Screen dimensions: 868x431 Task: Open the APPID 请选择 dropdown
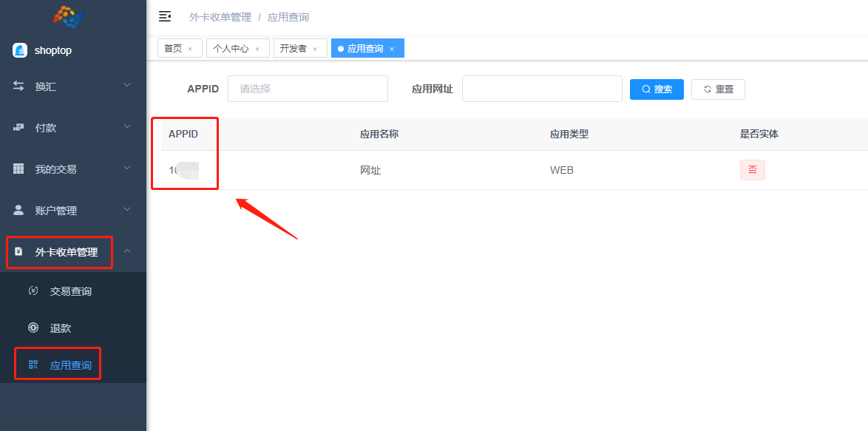click(308, 89)
